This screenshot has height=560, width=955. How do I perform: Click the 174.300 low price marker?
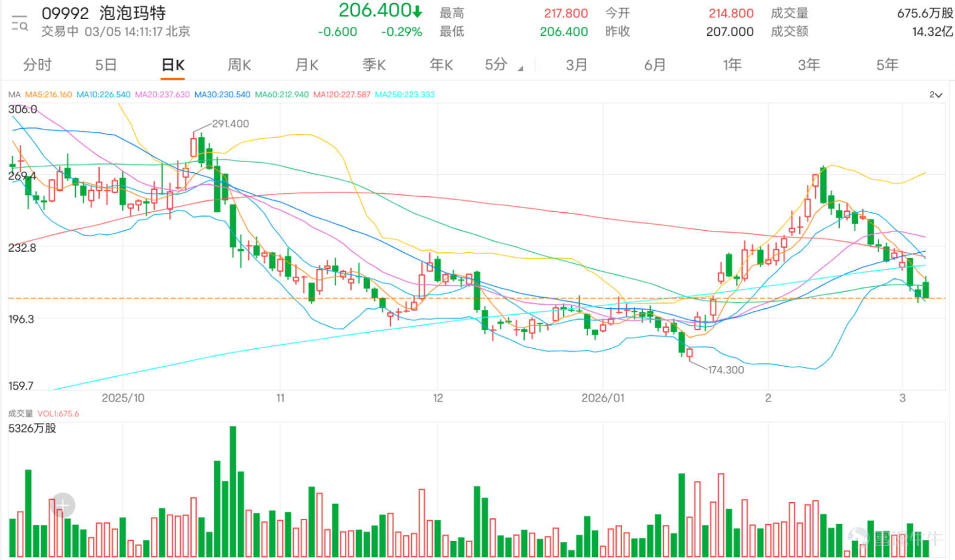pyautogui.click(x=726, y=370)
